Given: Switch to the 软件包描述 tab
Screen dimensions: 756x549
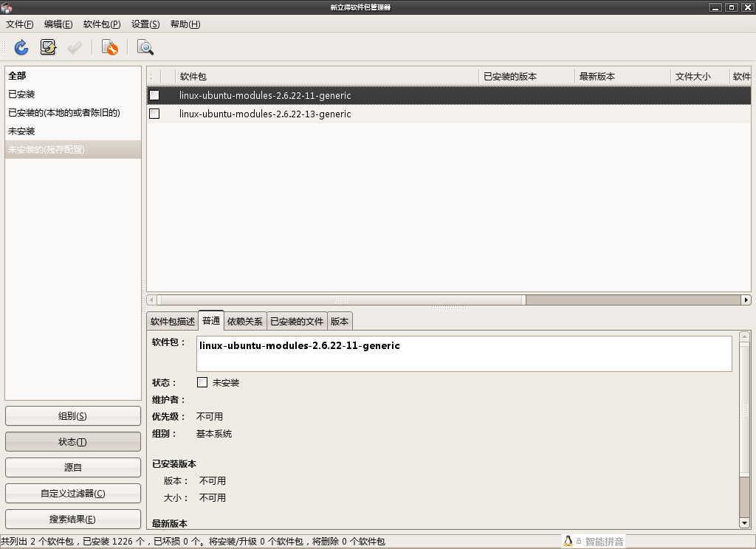Looking at the screenshot, I should [x=173, y=322].
